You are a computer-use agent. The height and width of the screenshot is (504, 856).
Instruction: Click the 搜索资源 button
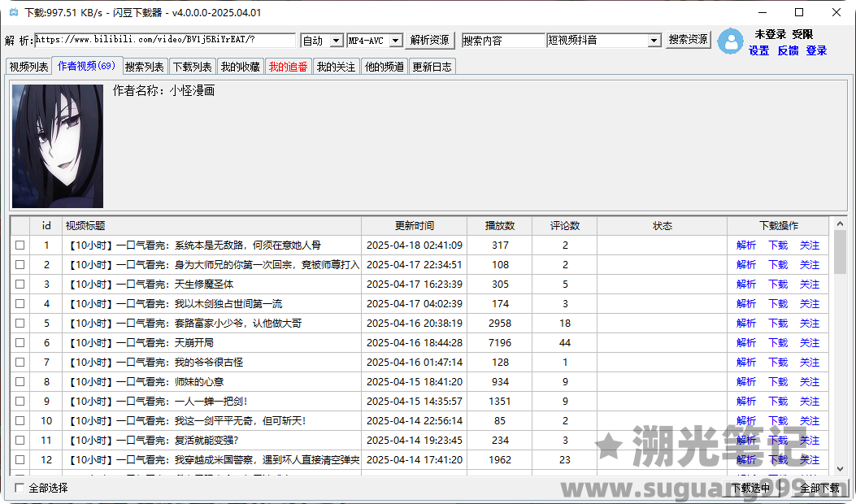(x=688, y=40)
